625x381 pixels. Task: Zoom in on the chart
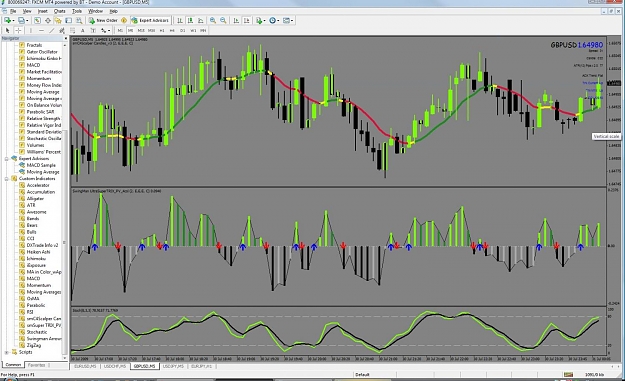tap(213, 20)
